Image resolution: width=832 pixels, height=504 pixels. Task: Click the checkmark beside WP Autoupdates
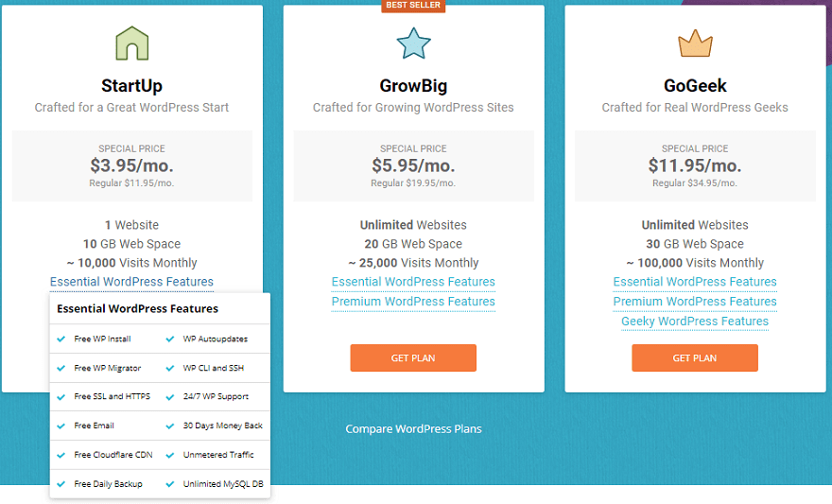(x=170, y=339)
